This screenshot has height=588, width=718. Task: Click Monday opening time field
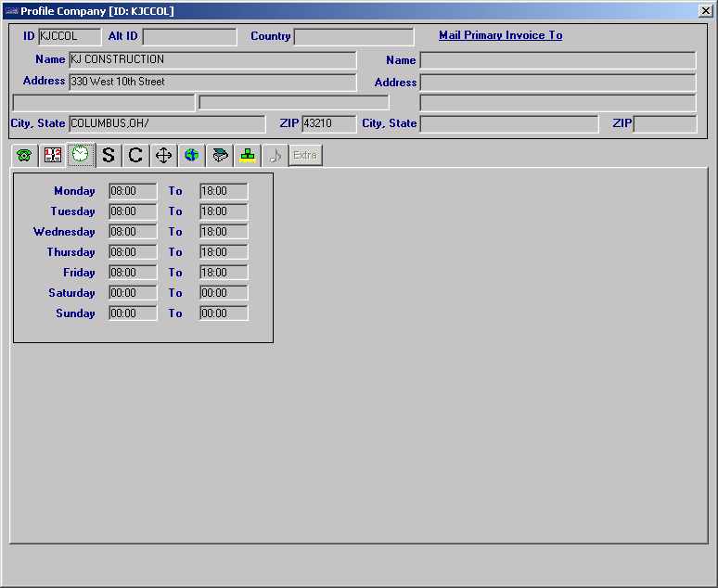(133, 191)
